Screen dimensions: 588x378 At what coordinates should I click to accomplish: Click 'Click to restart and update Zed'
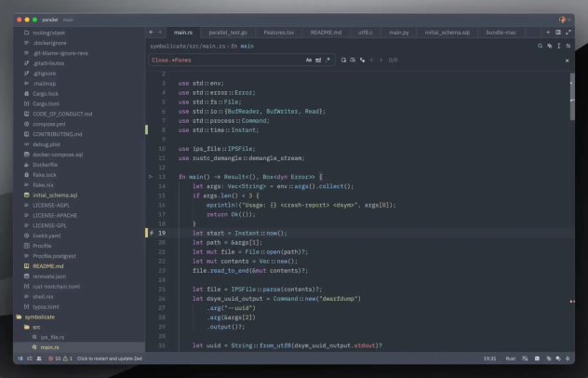click(x=110, y=358)
